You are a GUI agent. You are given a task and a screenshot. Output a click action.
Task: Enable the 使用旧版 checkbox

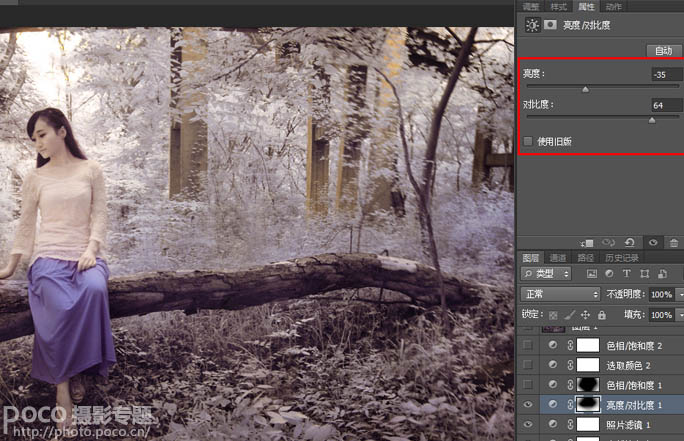click(528, 142)
